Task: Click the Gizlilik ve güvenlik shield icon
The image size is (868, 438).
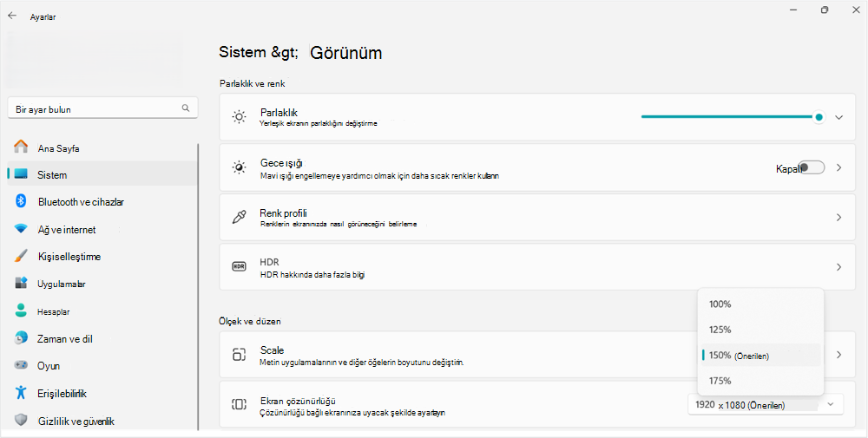Action: coord(21,420)
